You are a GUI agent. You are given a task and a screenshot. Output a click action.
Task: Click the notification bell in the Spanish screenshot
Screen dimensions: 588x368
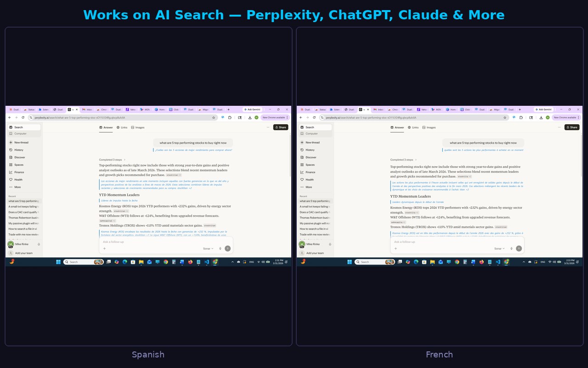tap(39, 244)
